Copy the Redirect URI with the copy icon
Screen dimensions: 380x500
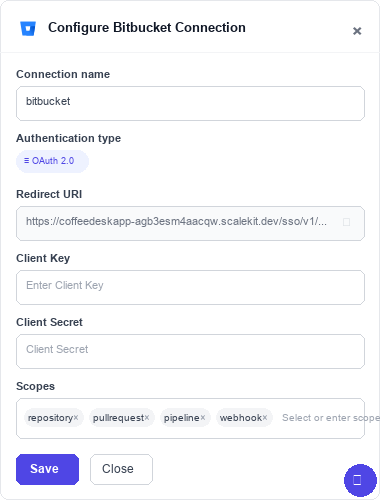pyautogui.click(x=346, y=222)
